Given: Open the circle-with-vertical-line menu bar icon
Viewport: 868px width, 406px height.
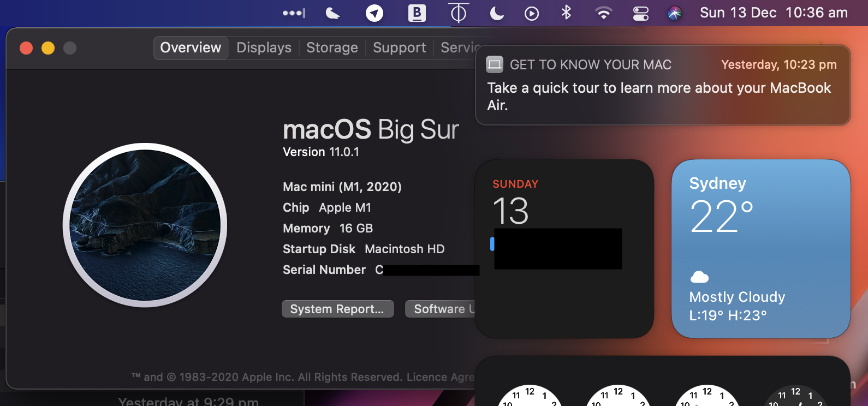Looking at the screenshot, I should point(459,13).
